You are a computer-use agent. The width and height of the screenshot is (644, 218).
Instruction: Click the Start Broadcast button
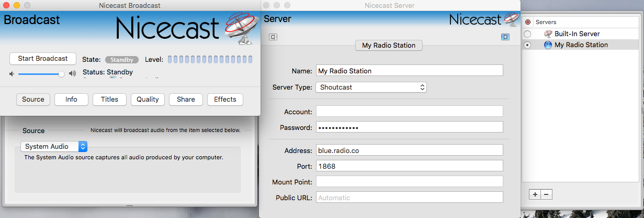(43, 59)
